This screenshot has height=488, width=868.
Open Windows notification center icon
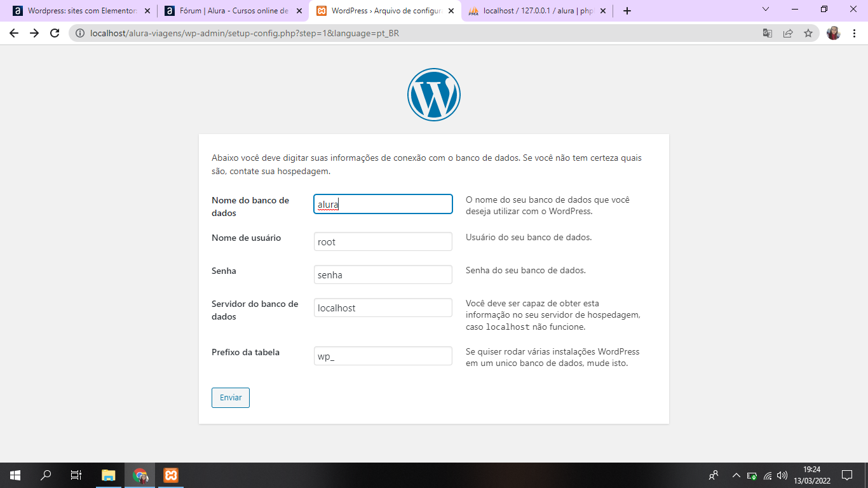coord(847,475)
